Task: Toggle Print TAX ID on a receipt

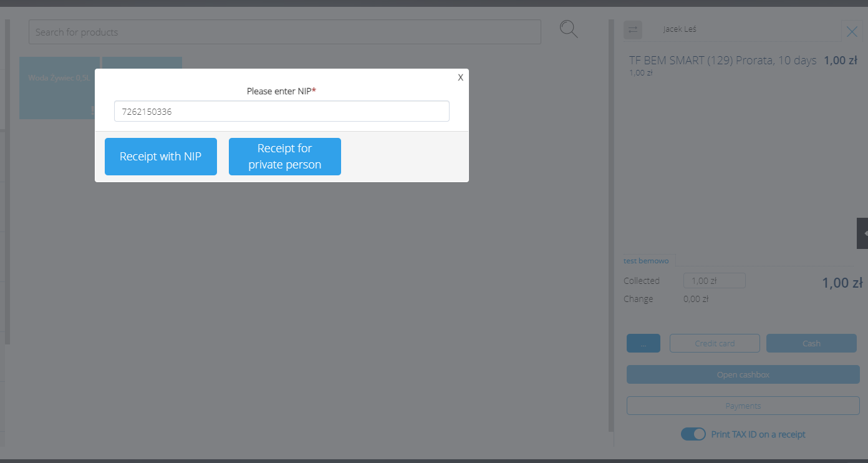Action: tap(693, 434)
